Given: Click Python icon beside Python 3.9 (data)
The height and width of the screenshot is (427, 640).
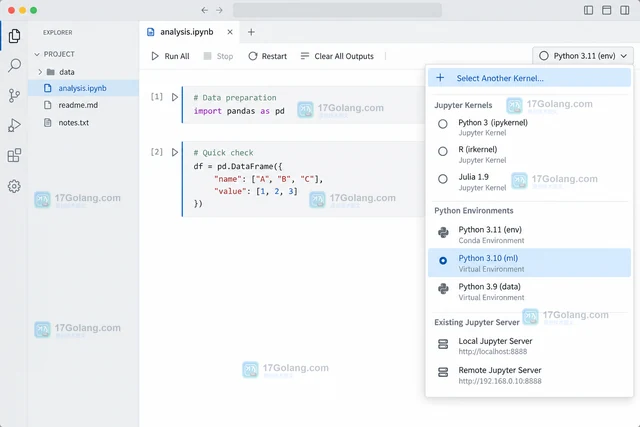Looking at the screenshot, I should click(x=443, y=289).
